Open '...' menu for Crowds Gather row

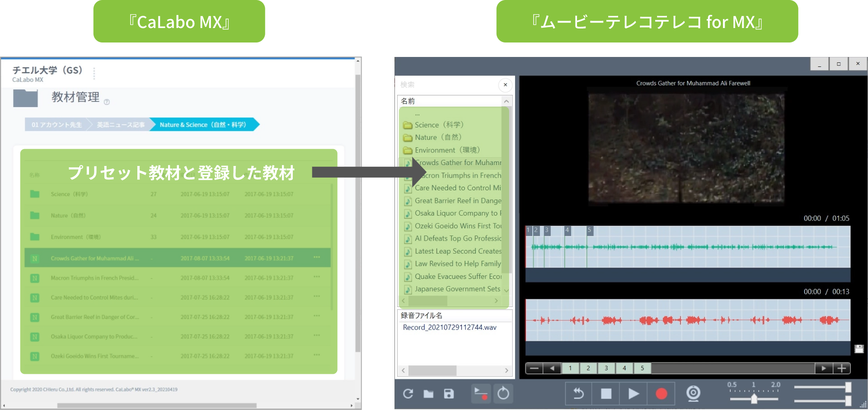(x=317, y=257)
